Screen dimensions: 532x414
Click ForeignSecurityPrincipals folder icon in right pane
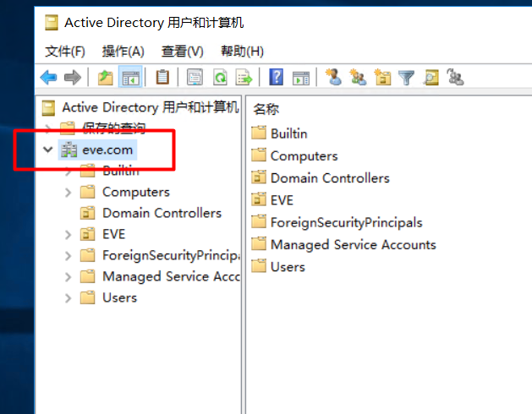point(259,221)
